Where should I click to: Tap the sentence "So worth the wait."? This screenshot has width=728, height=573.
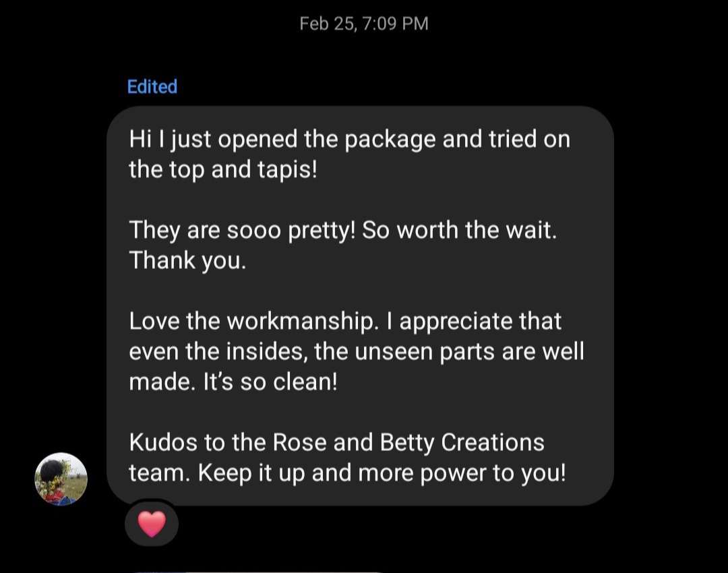460,230
